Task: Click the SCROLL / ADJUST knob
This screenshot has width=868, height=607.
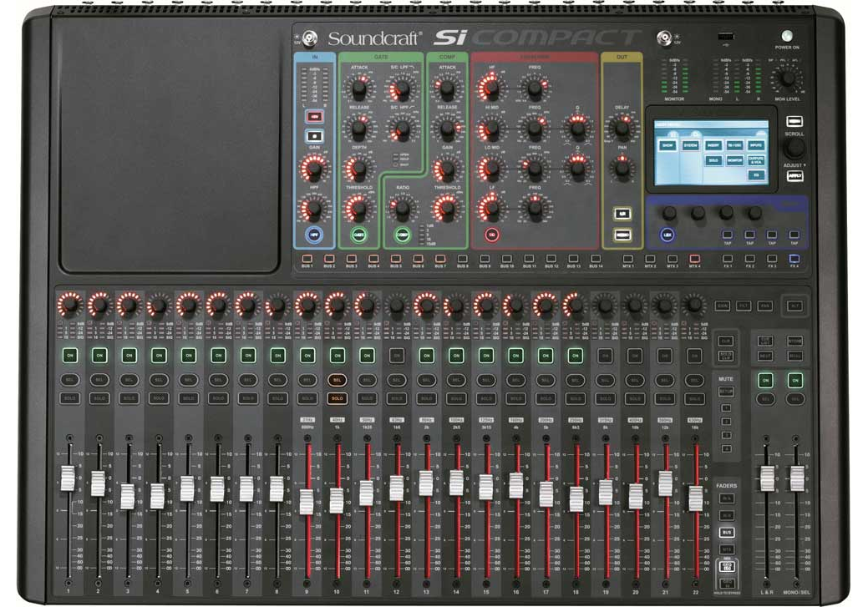Action: 794,149
